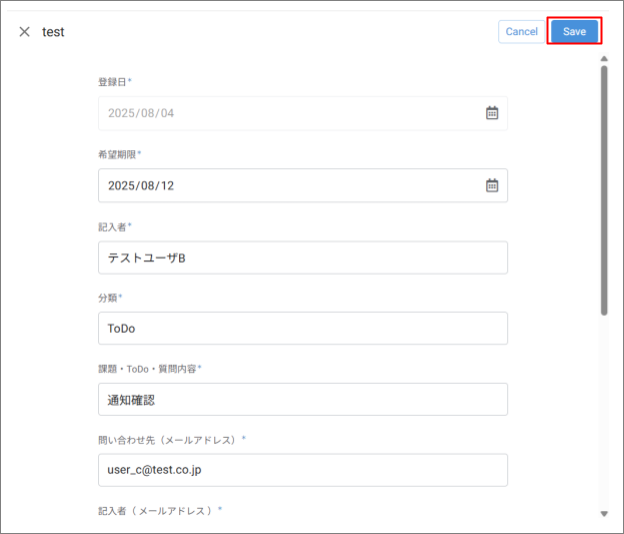Click the Cancel button
The height and width of the screenshot is (534, 624).
point(521,31)
